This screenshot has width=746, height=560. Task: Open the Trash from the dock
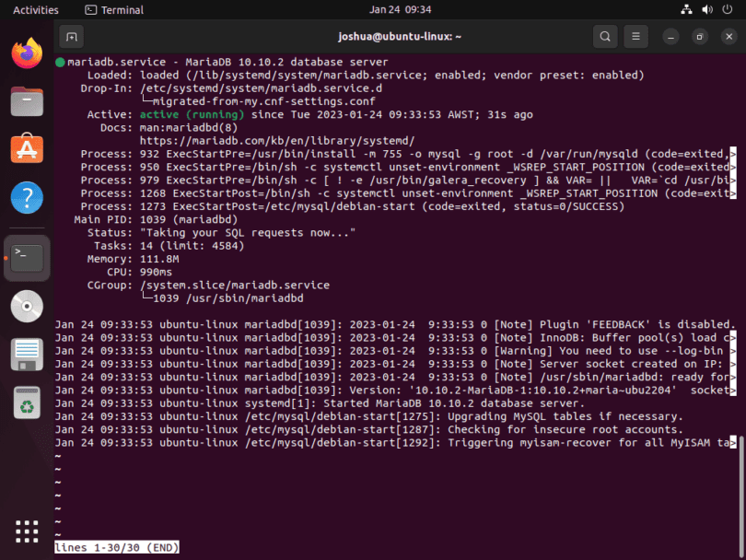point(25,402)
